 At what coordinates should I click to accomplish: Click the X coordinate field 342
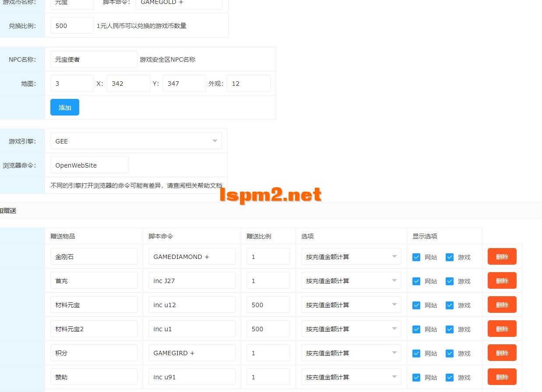click(129, 83)
